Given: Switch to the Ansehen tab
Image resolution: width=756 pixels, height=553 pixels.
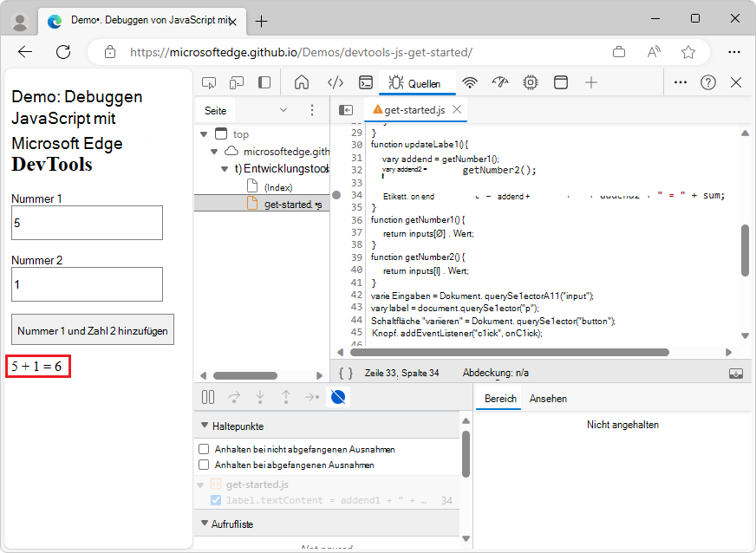Looking at the screenshot, I should 548,399.
